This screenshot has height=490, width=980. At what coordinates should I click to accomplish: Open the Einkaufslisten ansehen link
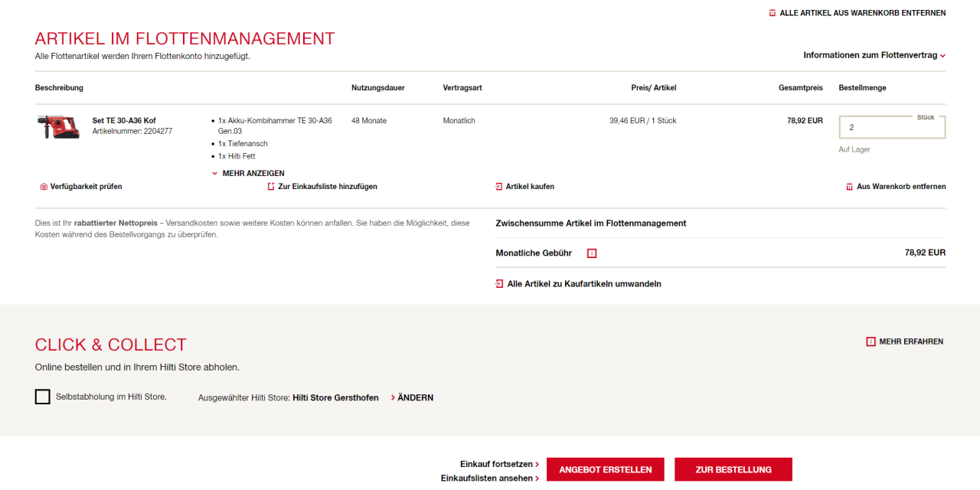click(489, 479)
